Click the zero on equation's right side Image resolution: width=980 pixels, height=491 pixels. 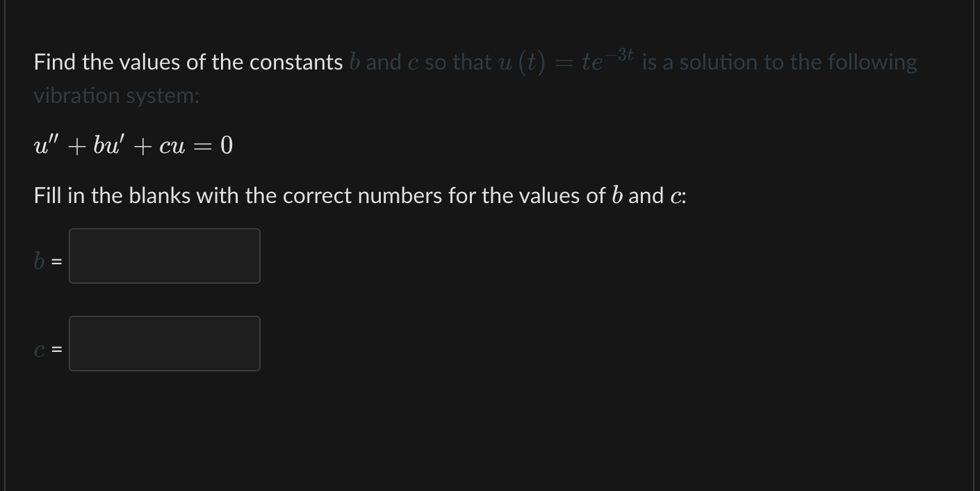(227, 145)
